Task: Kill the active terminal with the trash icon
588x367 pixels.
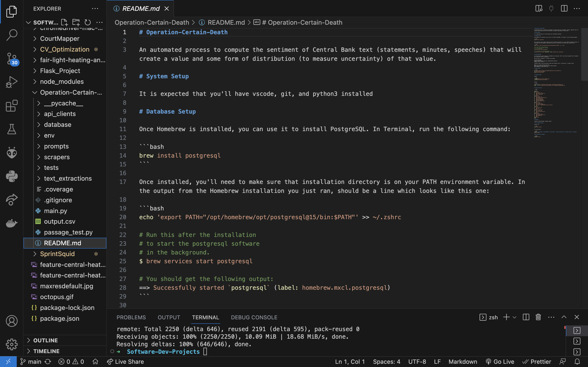Action: (538, 317)
